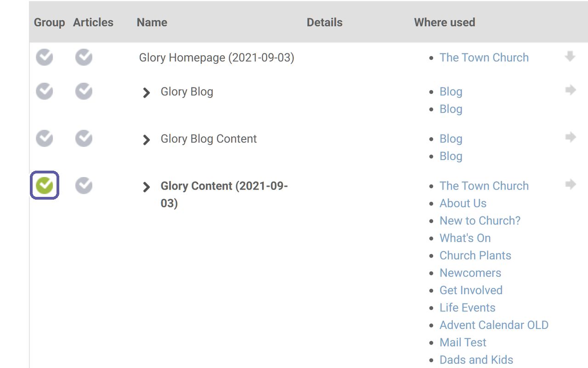This screenshot has height=368, width=588.
Task: Select the Glory Blog name text
Action: click(x=187, y=92)
